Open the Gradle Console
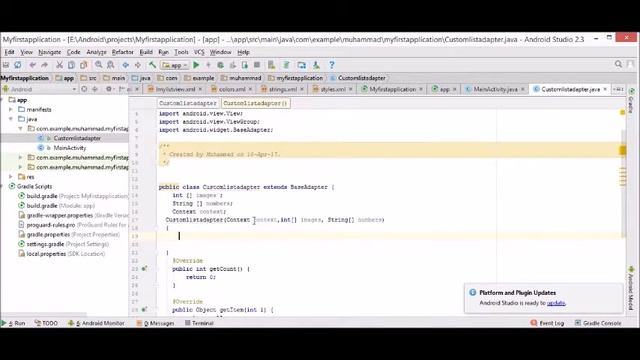 pos(598,323)
